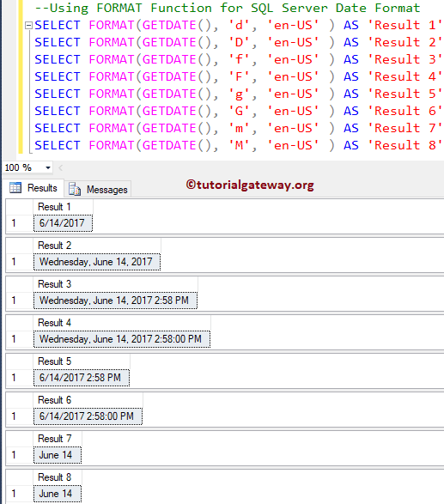
Task: Click the horizontal scroll left arrow
Action: pos(60,167)
